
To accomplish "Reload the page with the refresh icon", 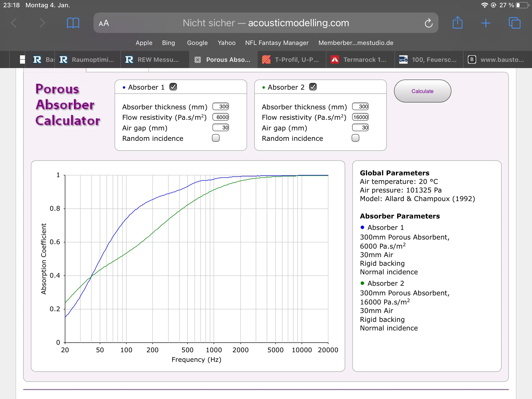I will tap(429, 23).
